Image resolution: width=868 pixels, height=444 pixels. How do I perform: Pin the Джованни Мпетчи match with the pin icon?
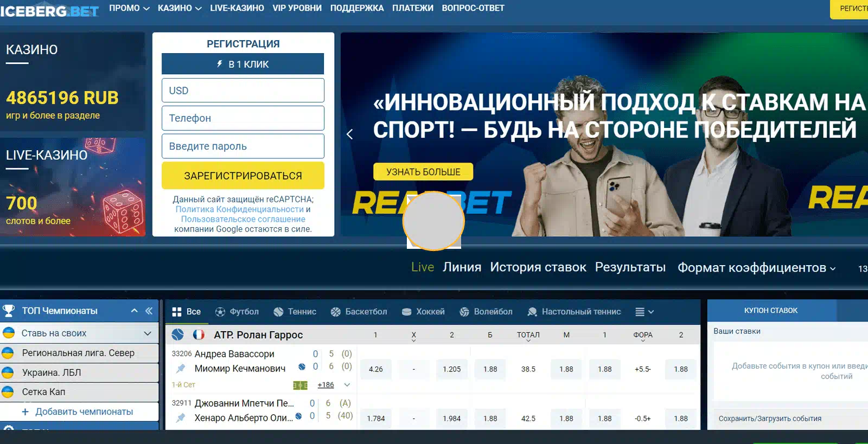point(181,417)
